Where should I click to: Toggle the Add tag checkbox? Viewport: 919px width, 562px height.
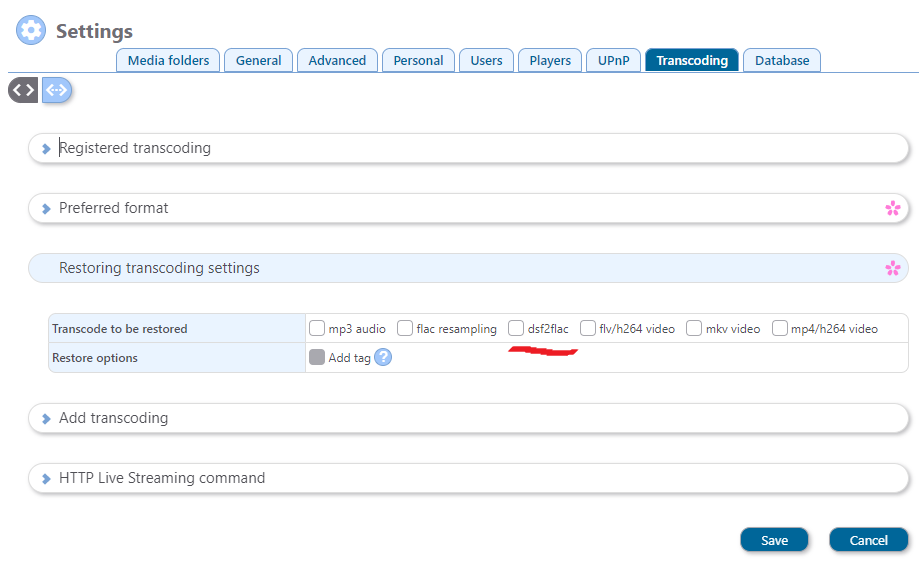[316, 357]
